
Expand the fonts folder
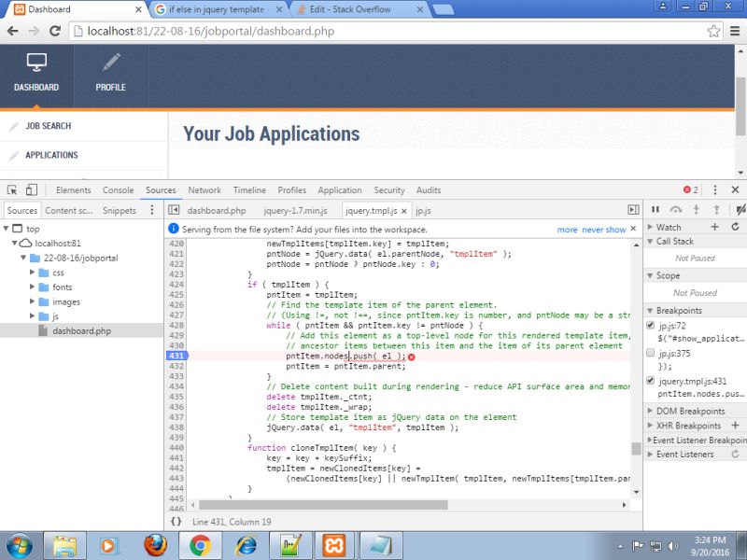click(32, 287)
